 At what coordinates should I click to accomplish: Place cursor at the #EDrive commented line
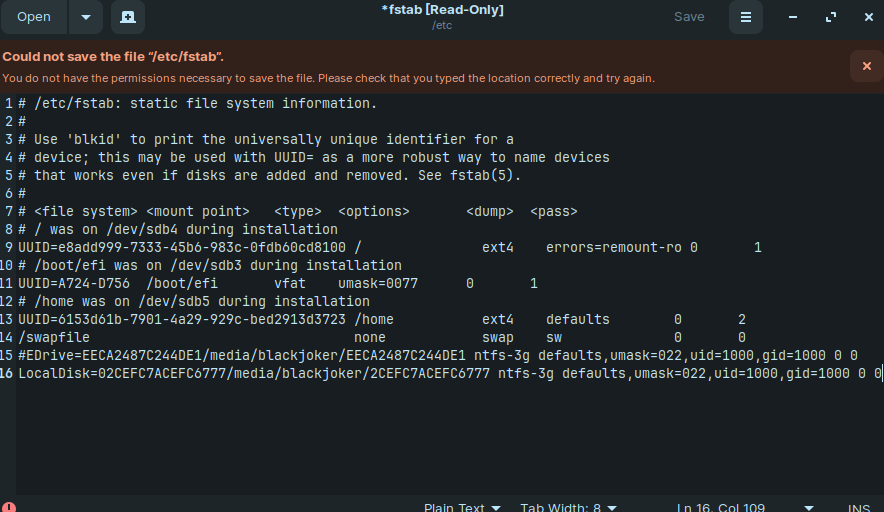click(437, 355)
